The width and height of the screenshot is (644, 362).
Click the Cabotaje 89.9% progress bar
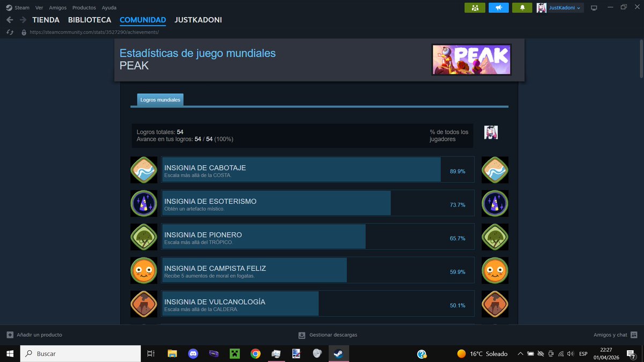318,170
